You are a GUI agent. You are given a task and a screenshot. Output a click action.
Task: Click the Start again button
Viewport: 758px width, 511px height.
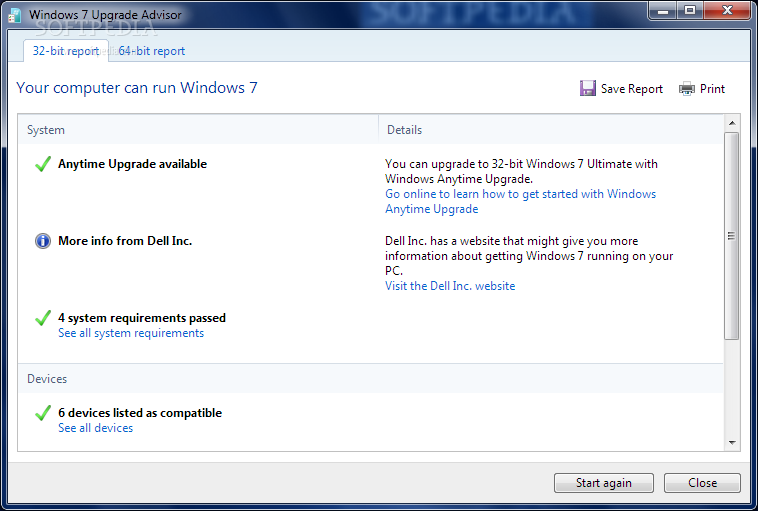pyautogui.click(x=603, y=482)
